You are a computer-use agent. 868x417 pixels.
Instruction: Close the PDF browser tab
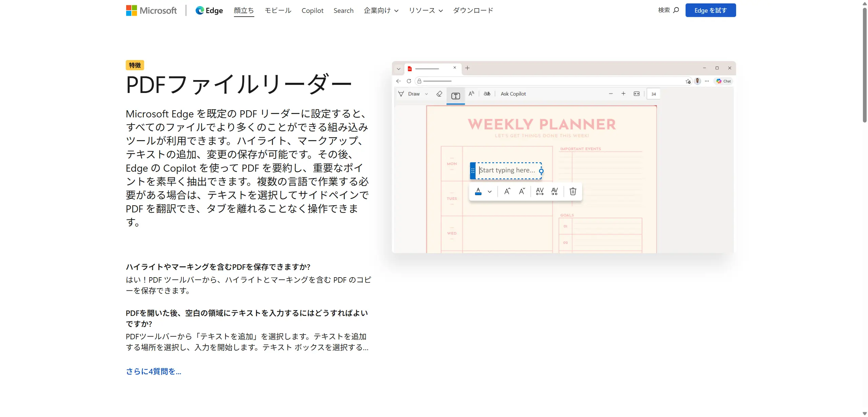click(x=455, y=68)
